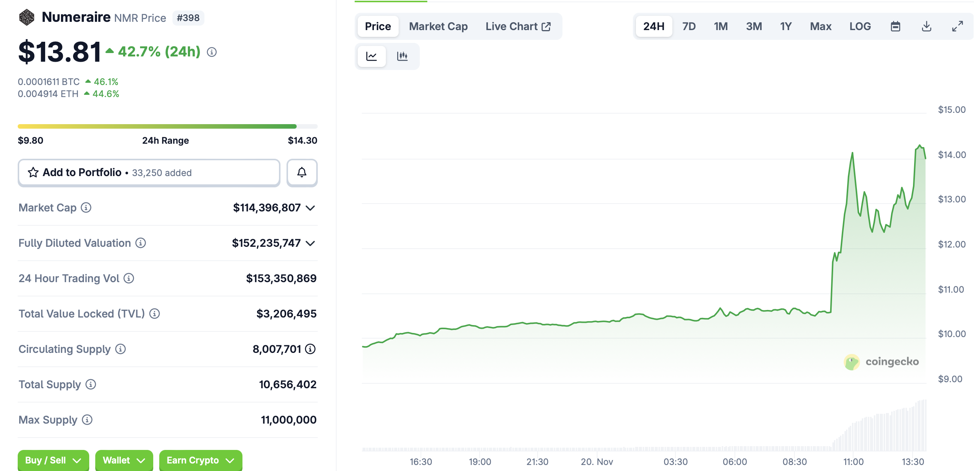Select the line chart view icon
The width and height of the screenshot is (980, 471).
pos(371,56)
